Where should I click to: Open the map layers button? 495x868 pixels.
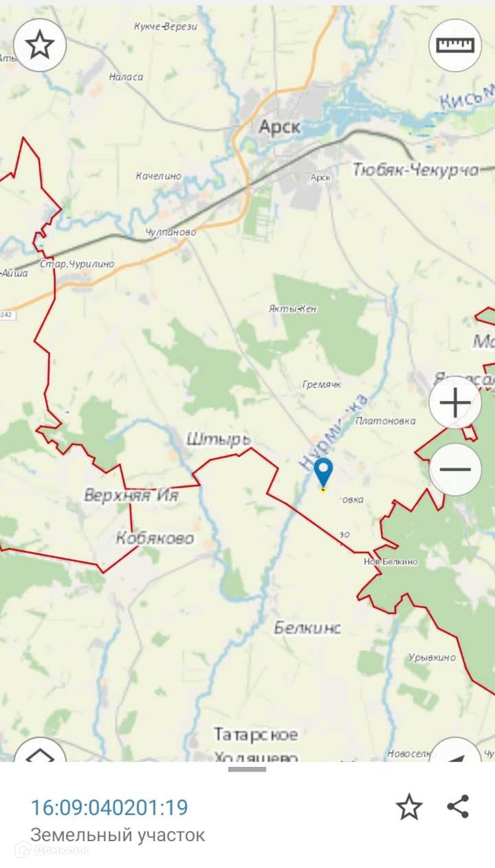pyautogui.click(x=40, y=750)
